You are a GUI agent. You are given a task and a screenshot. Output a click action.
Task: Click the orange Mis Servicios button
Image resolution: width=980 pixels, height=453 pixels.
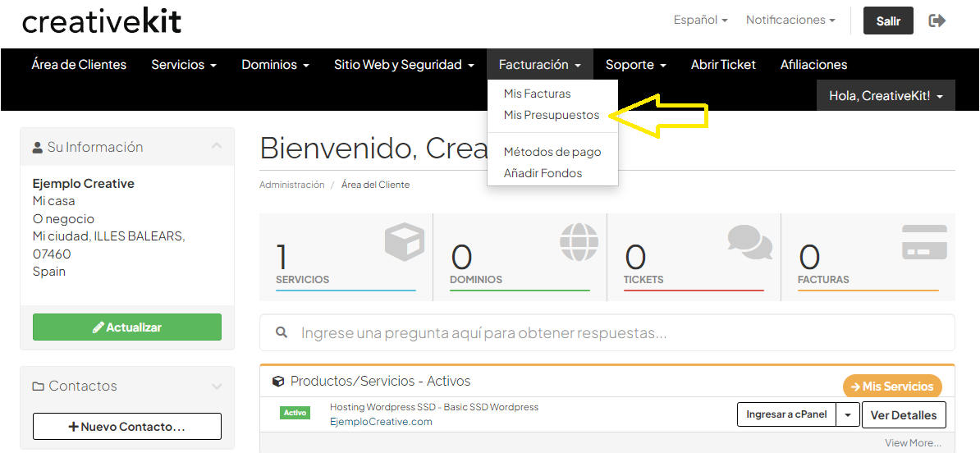click(892, 387)
